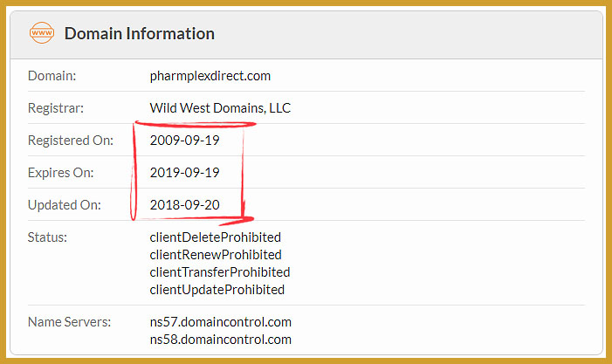Screen dimensions: 612x364
Task: Click the clientTransferProhibited status
Action: click(x=220, y=272)
